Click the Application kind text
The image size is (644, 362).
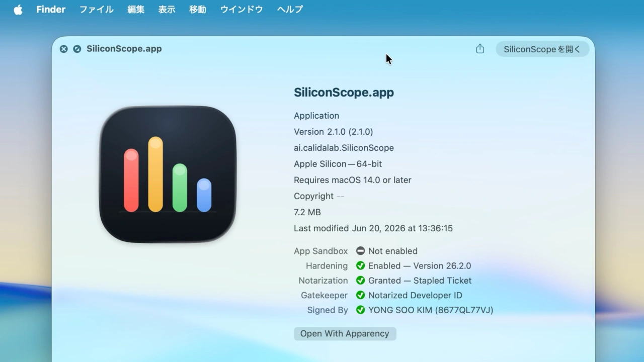[x=316, y=116]
